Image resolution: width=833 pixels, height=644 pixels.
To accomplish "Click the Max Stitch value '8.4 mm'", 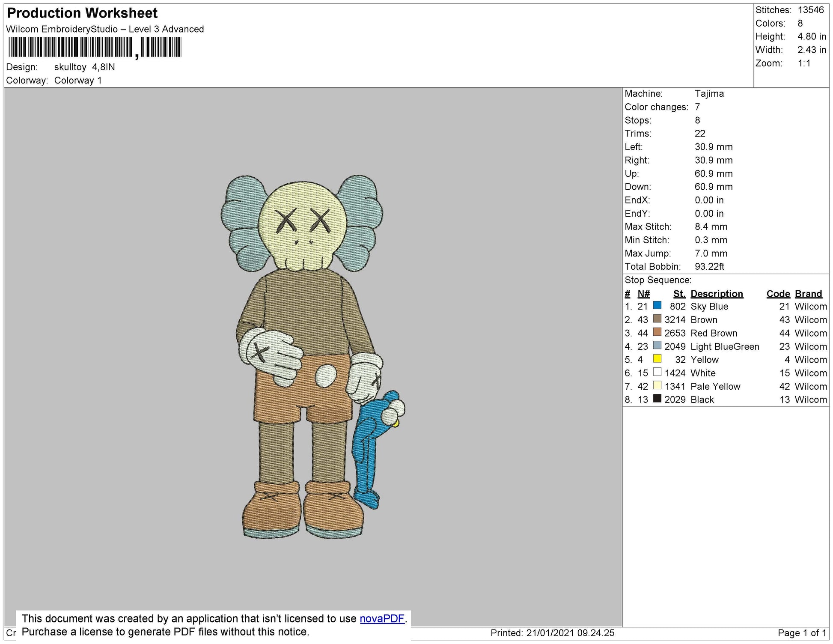I will coord(711,227).
